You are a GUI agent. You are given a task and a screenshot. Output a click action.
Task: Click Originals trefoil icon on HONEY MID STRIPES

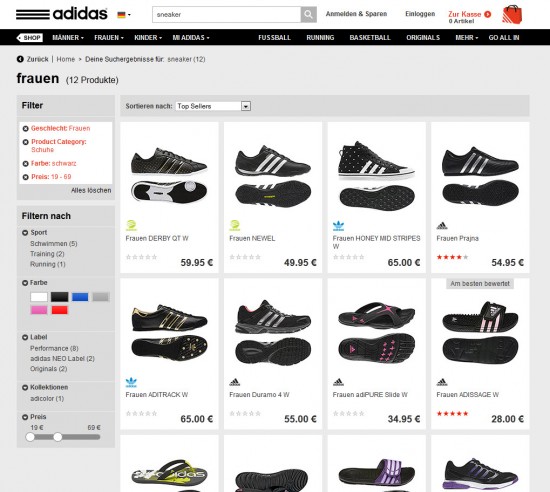point(338,226)
